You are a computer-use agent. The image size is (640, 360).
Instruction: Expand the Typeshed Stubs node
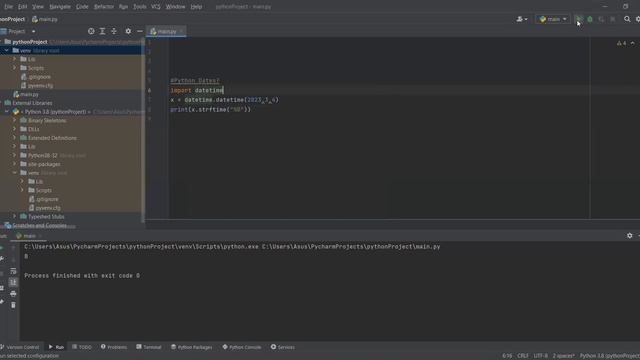15,216
